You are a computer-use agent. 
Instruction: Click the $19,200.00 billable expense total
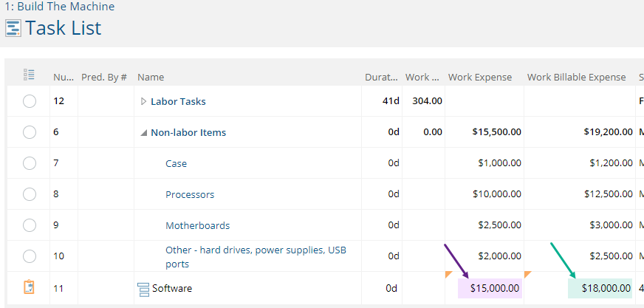click(609, 132)
